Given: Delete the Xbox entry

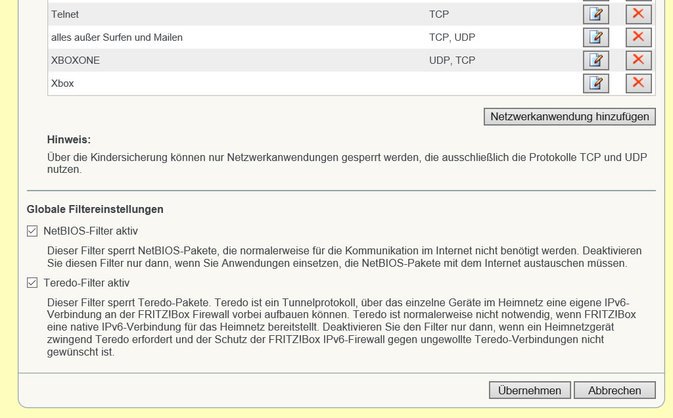Looking at the screenshot, I should click(x=638, y=83).
